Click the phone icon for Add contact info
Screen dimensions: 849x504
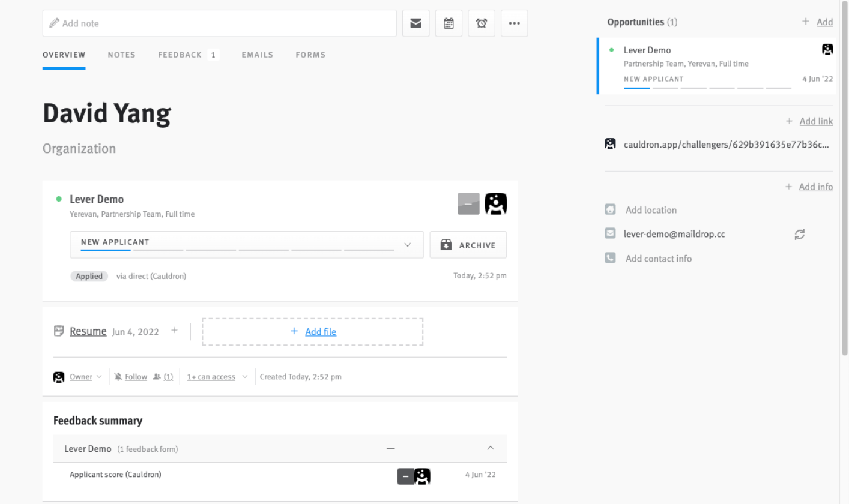click(x=610, y=258)
